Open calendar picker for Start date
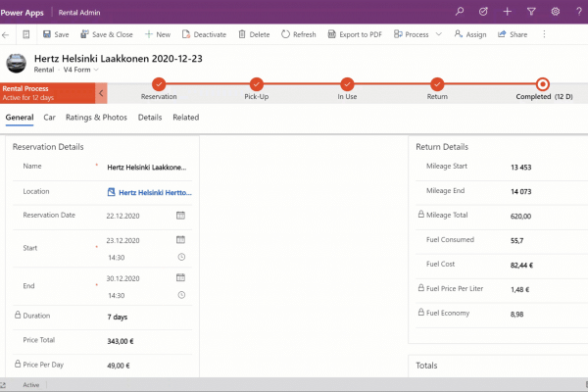 tap(180, 240)
